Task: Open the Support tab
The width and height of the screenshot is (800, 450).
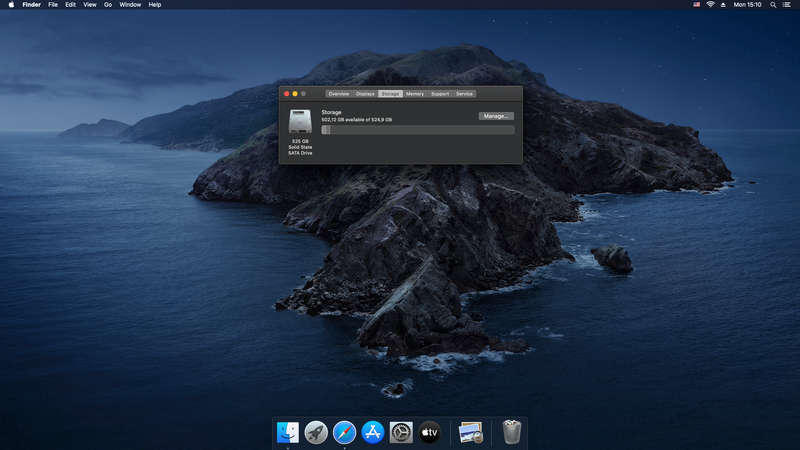Action: click(x=440, y=94)
